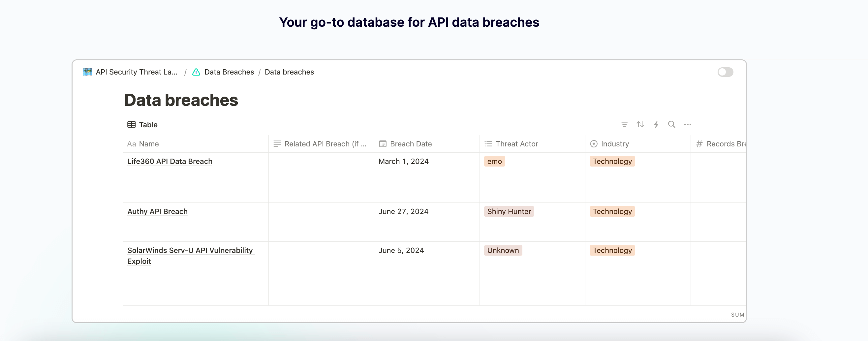This screenshot has width=868, height=341.
Task: Click the Shiny Hunter threat actor tag
Action: pyautogui.click(x=509, y=211)
